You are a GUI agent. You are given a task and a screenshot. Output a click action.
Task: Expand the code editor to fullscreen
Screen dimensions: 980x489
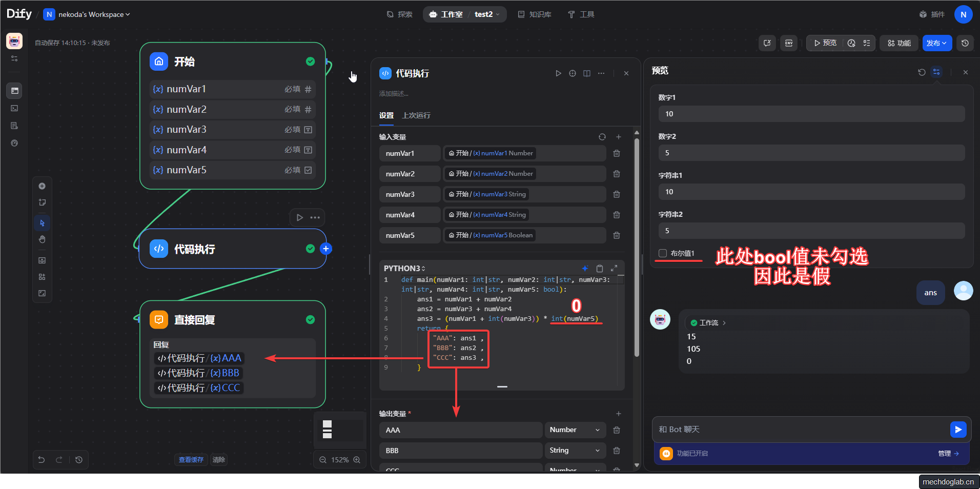pos(614,268)
